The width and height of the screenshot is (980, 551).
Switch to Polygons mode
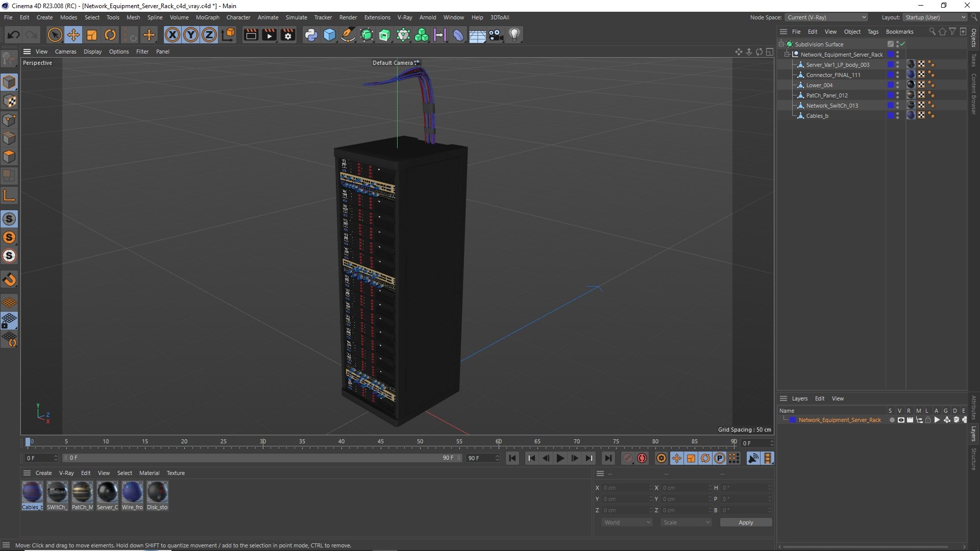9,157
